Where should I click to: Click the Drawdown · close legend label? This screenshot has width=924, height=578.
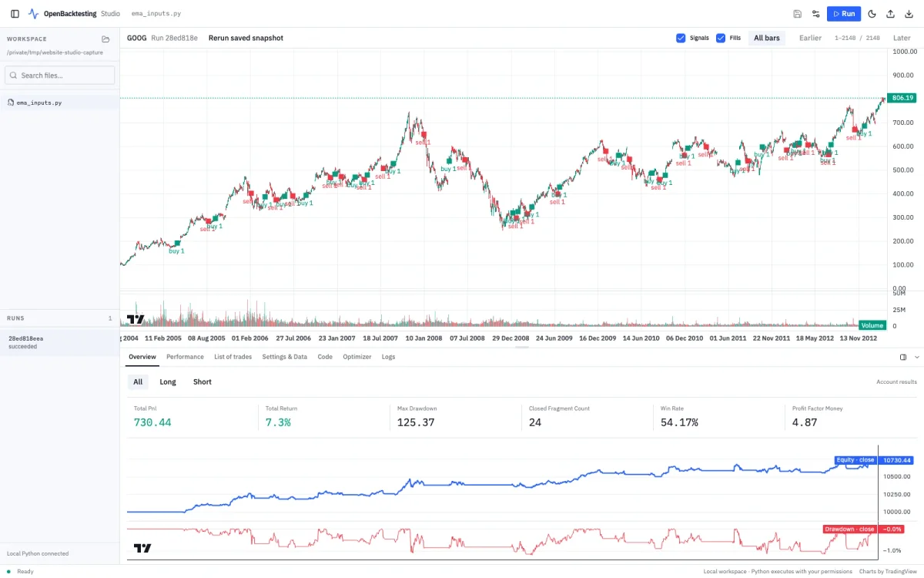coord(850,529)
